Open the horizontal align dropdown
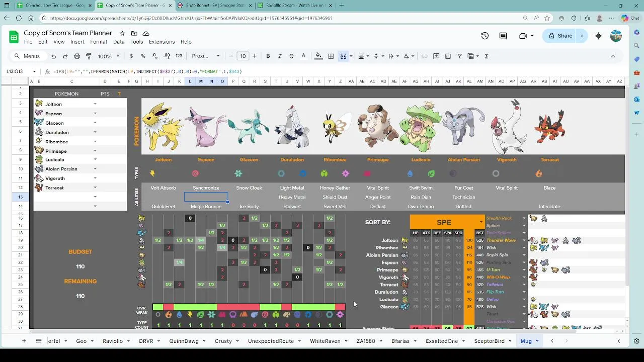This screenshot has width=644, height=362. coord(363,56)
